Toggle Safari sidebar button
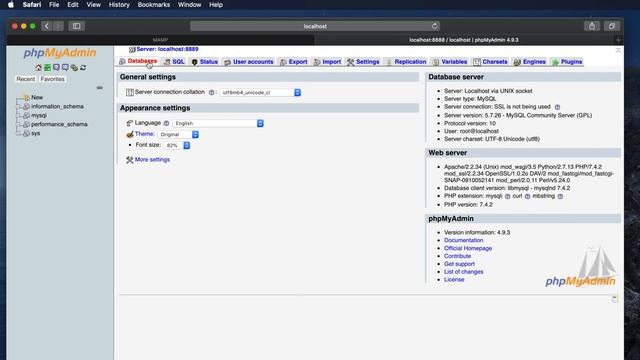640x360 pixels. click(x=76, y=26)
